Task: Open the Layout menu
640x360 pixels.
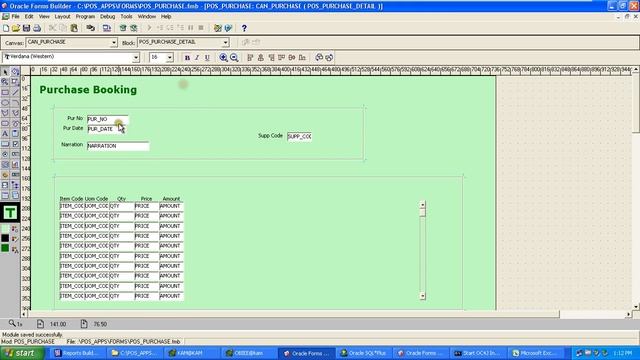Action: [x=62, y=17]
